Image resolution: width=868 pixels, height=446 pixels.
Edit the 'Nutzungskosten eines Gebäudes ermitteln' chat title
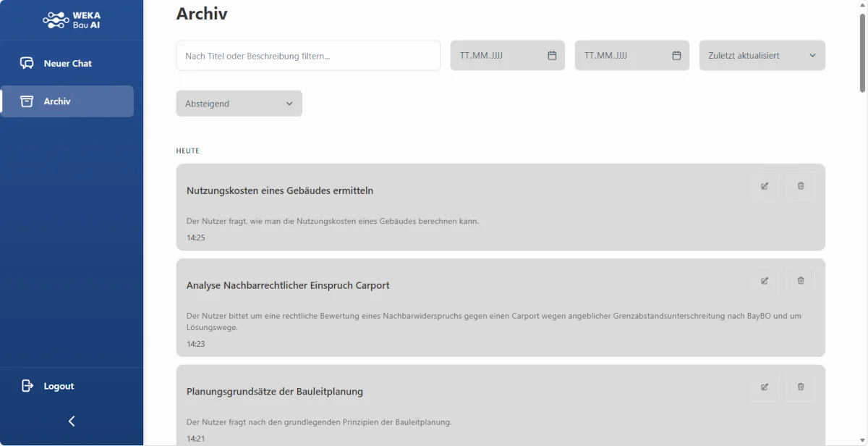pyautogui.click(x=765, y=186)
